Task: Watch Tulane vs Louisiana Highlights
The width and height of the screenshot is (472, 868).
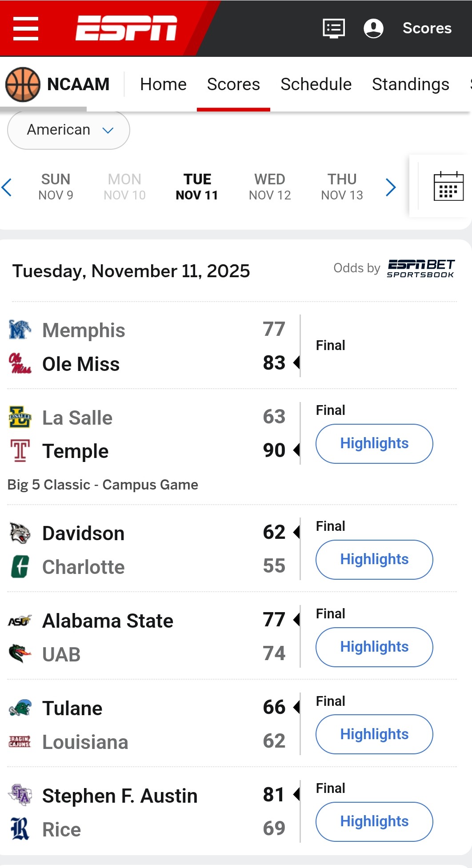Action: pos(374,734)
